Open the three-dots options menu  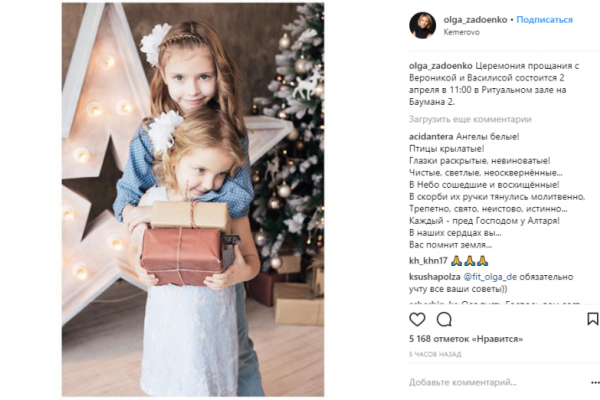click(595, 382)
